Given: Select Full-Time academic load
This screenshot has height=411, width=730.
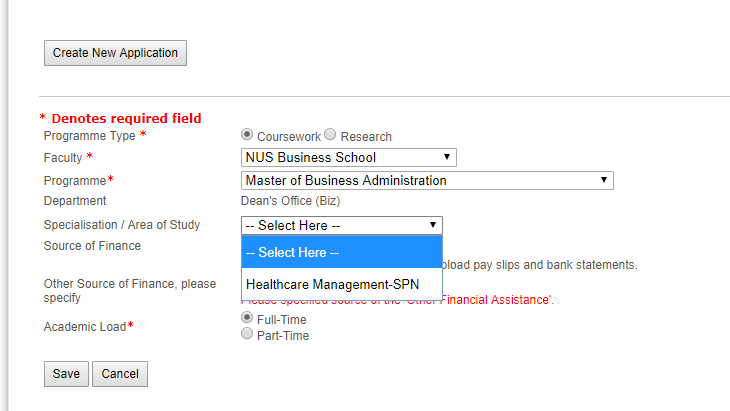Looking at the screenshot, I should (247, 317).
